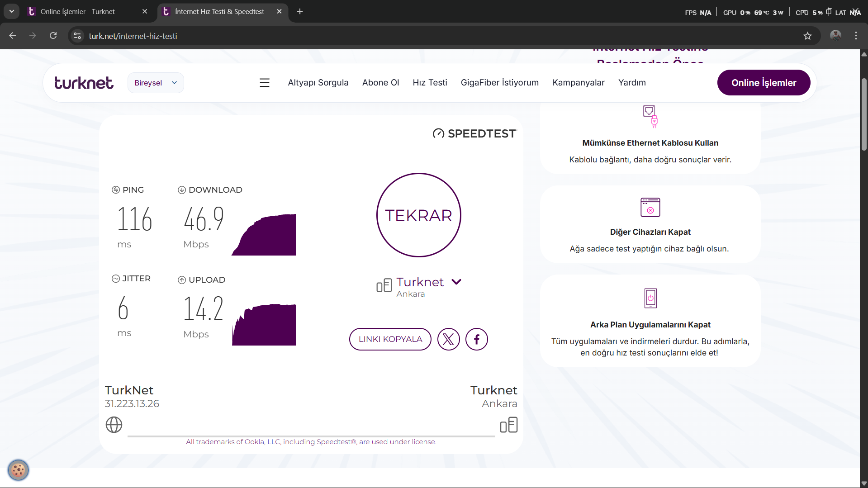Click the IP address 31.223.13.26
This screenshot has width=868, height=488.
pos(132,403)
